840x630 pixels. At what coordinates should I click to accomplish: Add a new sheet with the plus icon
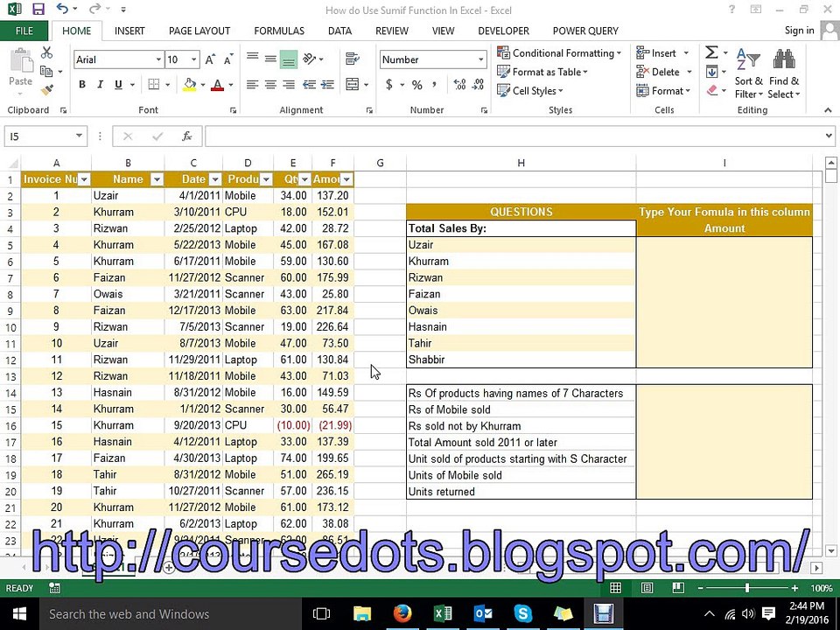168,568
